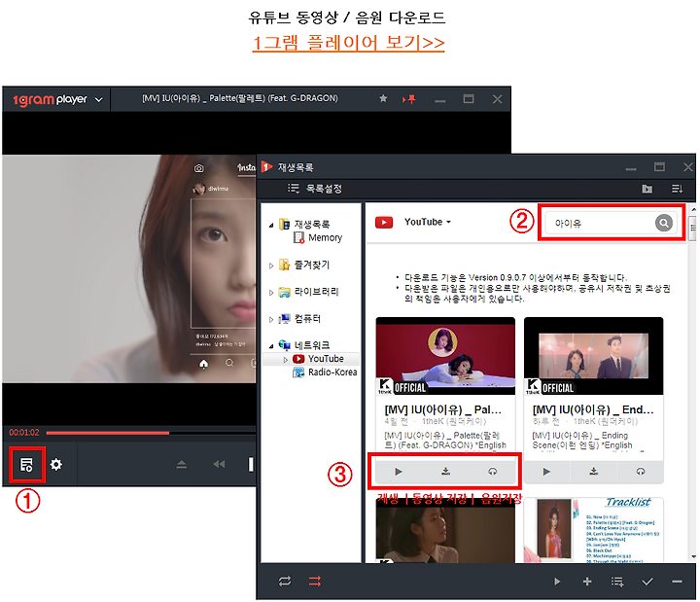
Task: Click the red YouTube logo icon in header
Action: click(384, 222)
